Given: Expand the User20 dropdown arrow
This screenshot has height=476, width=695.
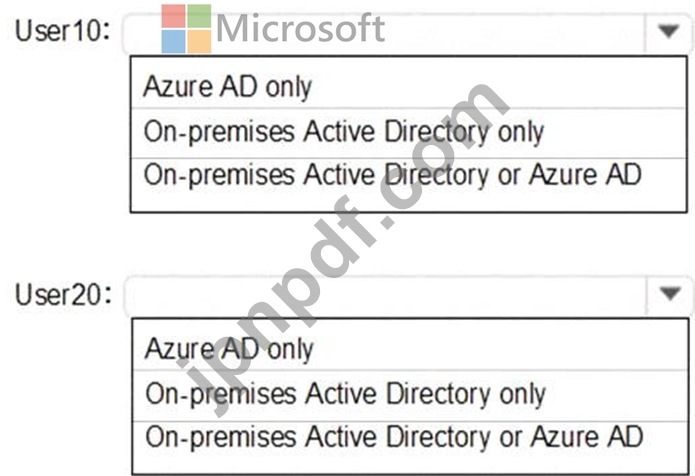Looking at the screenshot, I should (x=670, y=293).
